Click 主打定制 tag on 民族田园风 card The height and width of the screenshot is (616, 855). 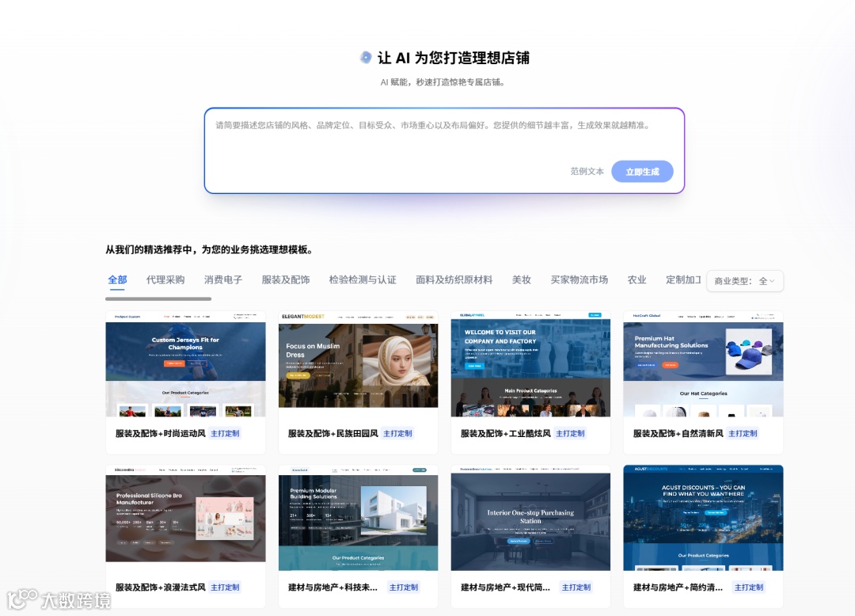(397, 433)
